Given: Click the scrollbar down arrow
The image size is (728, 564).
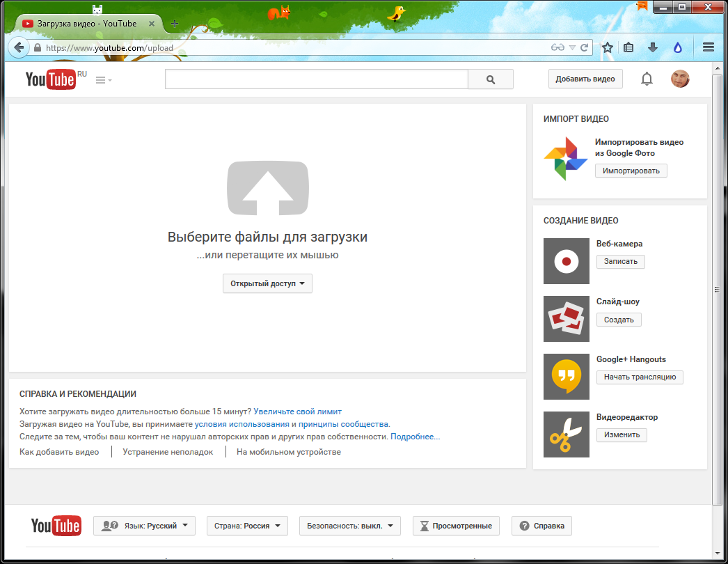Looking at the screenshot, I should pyautogui.click(x=717, y=554).
